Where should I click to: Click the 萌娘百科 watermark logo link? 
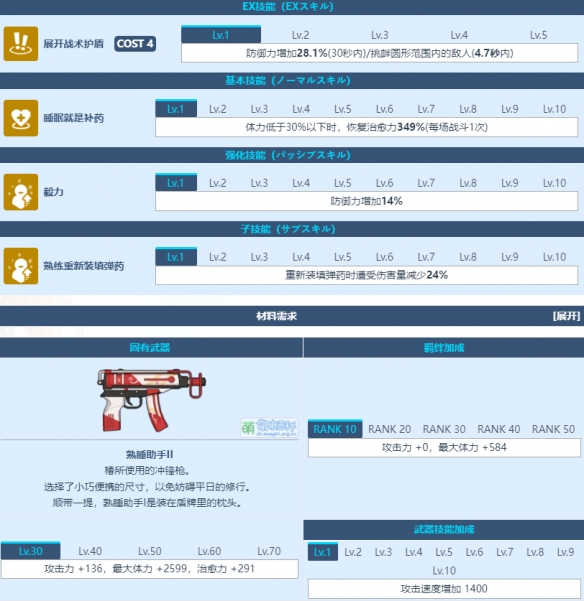269,427
